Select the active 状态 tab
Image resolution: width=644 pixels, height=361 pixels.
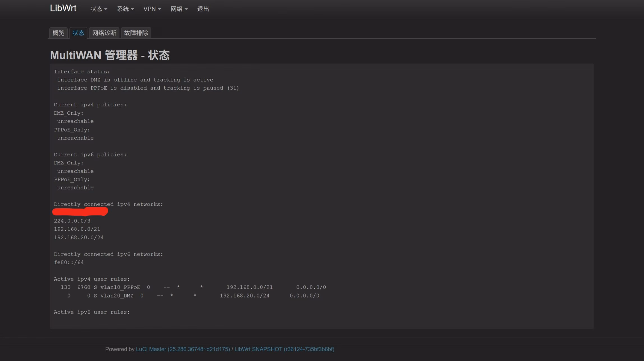[x=78, y=33]
